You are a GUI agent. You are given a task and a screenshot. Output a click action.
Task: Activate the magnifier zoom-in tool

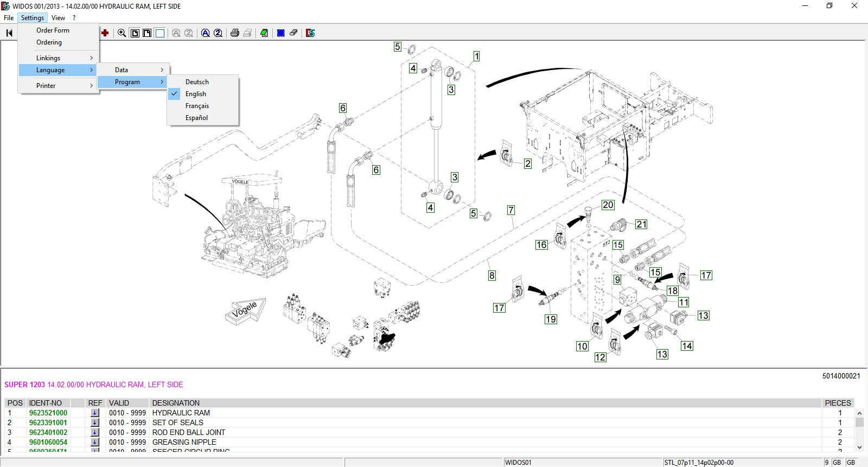(x=122, y=33)
